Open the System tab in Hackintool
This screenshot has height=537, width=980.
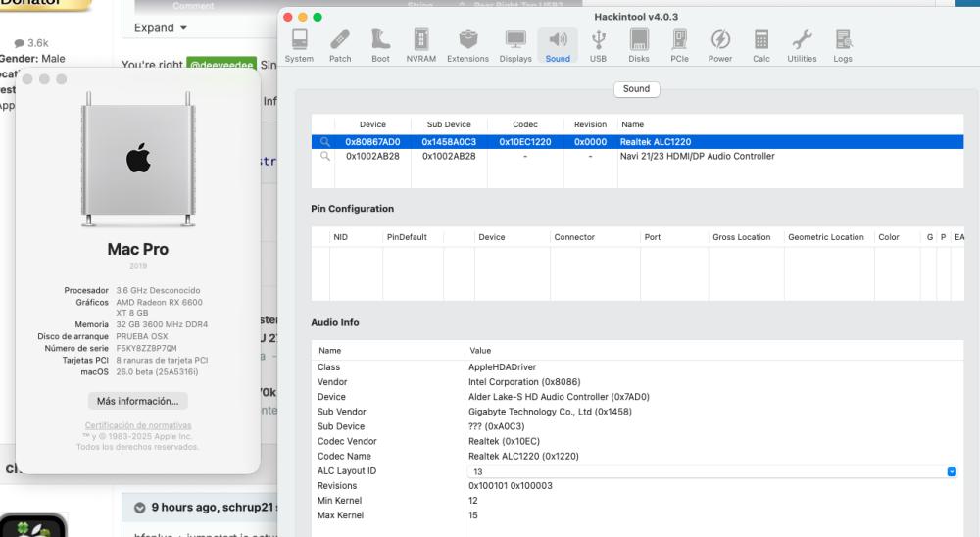pyautogui.click(x=299, y=46)
